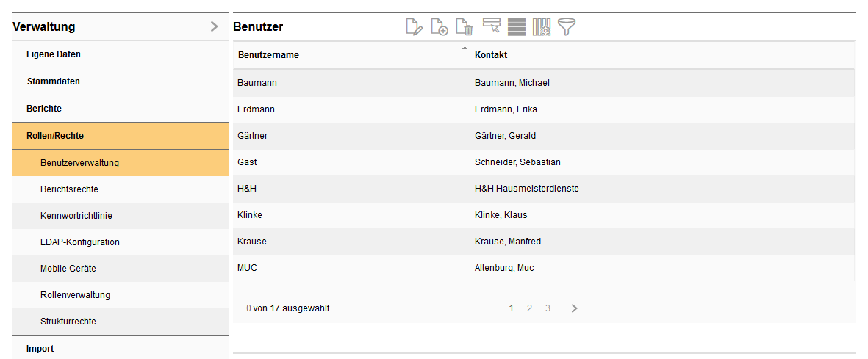Open LDAP-Konfiguration in the sidebar
The height and width of the screenshot is (359, 868).
(79, 242)
